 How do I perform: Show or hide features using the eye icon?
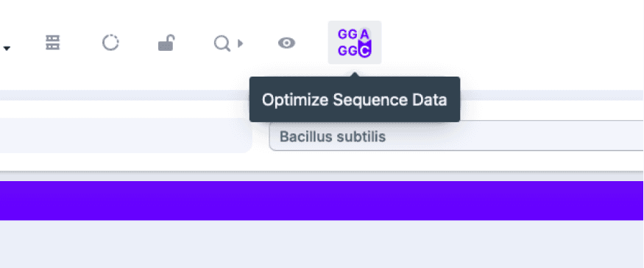tap(287, 43)
